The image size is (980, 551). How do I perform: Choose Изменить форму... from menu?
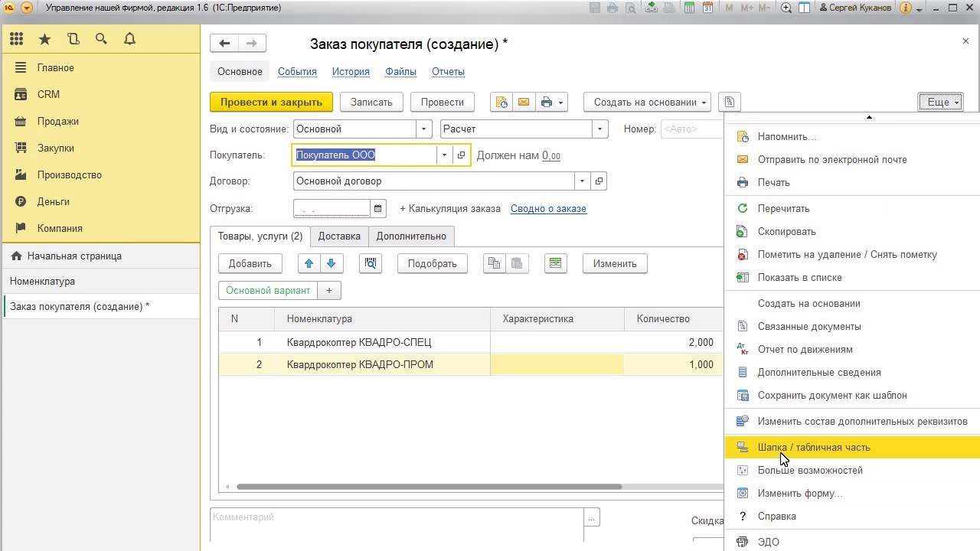click(852, 493)
